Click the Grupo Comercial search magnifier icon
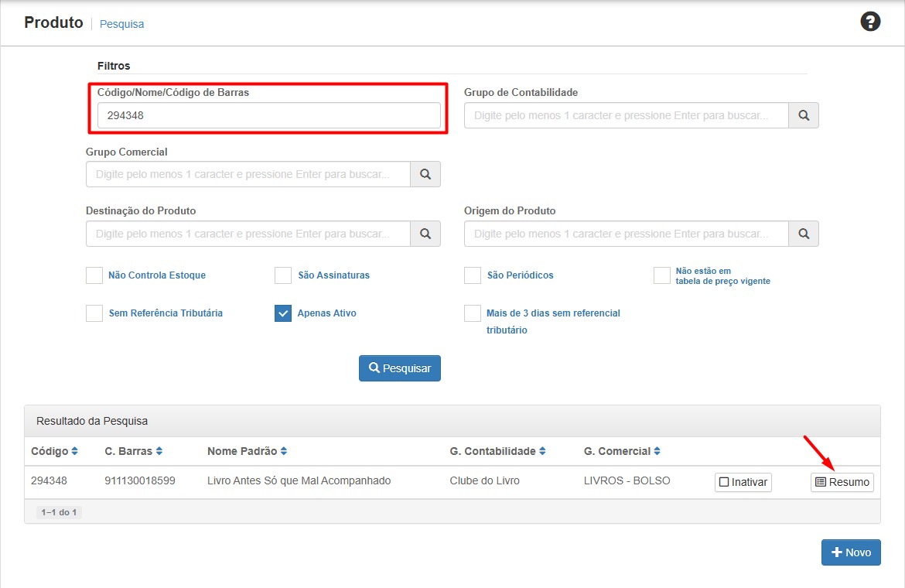The image size is (905, 588). (x=425, y=175)
